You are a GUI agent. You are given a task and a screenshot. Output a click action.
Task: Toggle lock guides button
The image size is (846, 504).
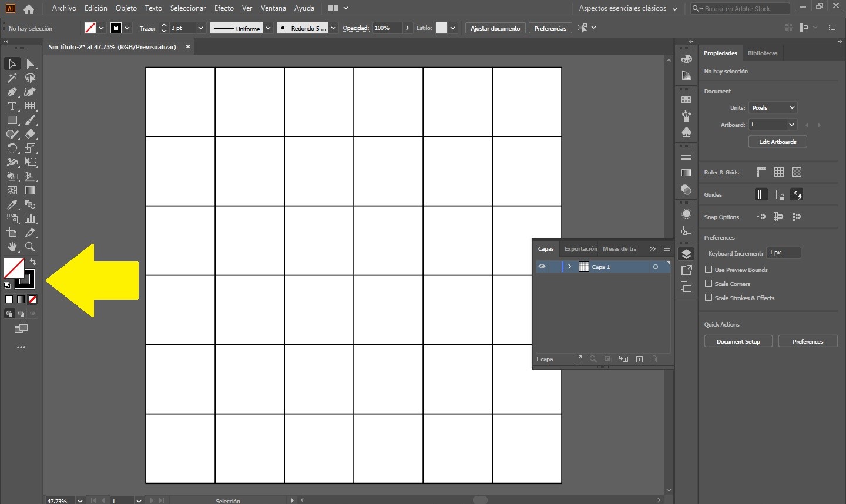tap(779, 194)
